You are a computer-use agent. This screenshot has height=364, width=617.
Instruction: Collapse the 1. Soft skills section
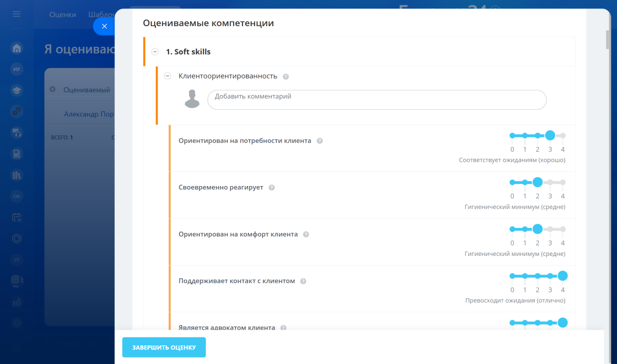click(x=155, y=52)
